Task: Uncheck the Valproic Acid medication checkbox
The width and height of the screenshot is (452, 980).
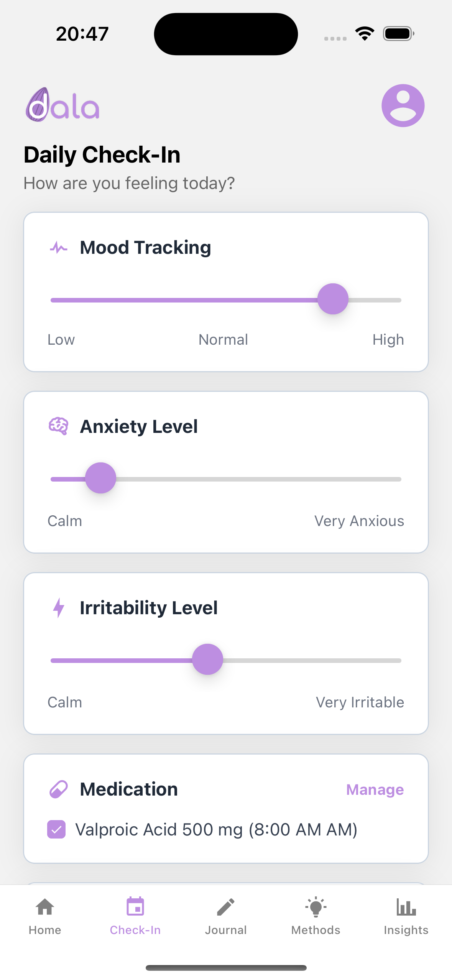Action: pos(56,829)
